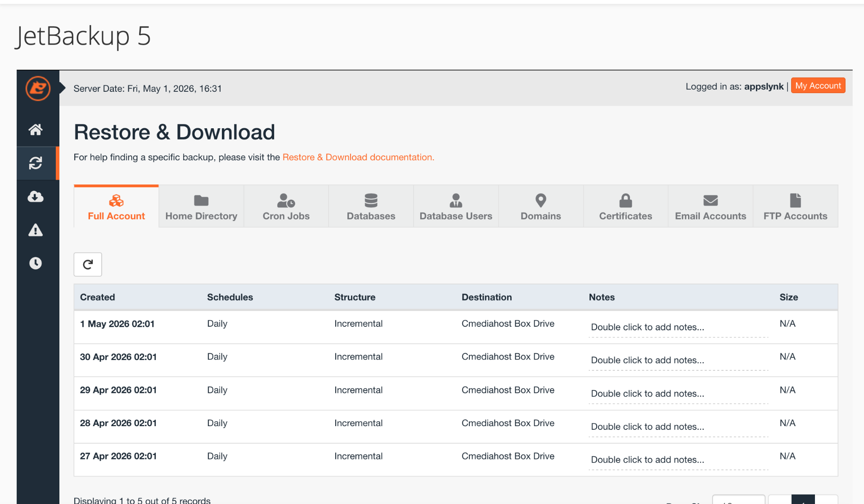Click the Notes column header
Image resolution: width=864 pixels, height=504 pixels.
pos(602,297)
